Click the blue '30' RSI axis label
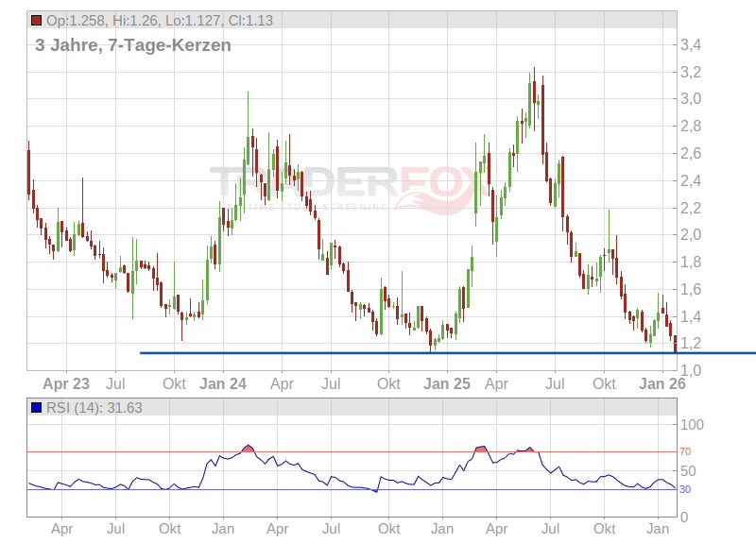 [x=685, y=489]
